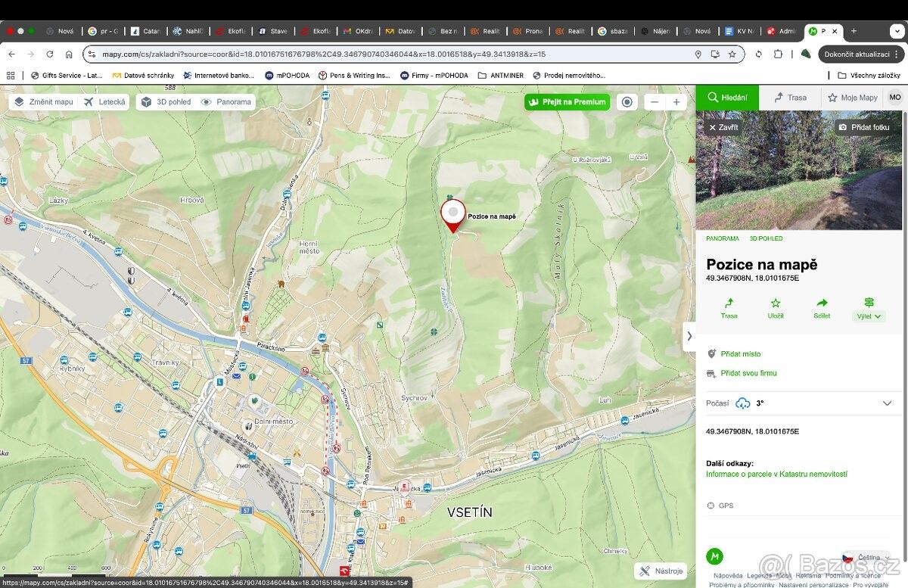Screen dimensions: 908x588
Task: Close the place detail with Zavřít
Action: pos(723,127)
